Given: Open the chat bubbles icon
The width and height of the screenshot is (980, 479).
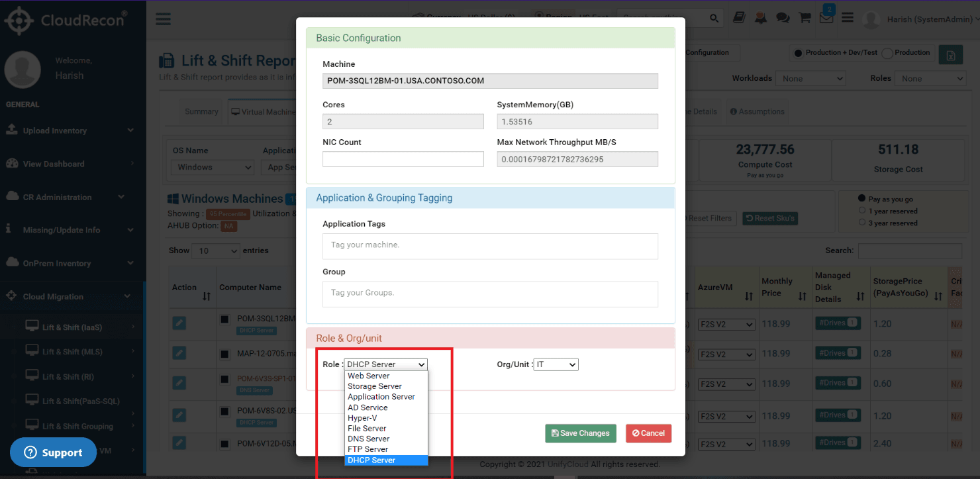Looking at the screenshot, I should point(783,18).
